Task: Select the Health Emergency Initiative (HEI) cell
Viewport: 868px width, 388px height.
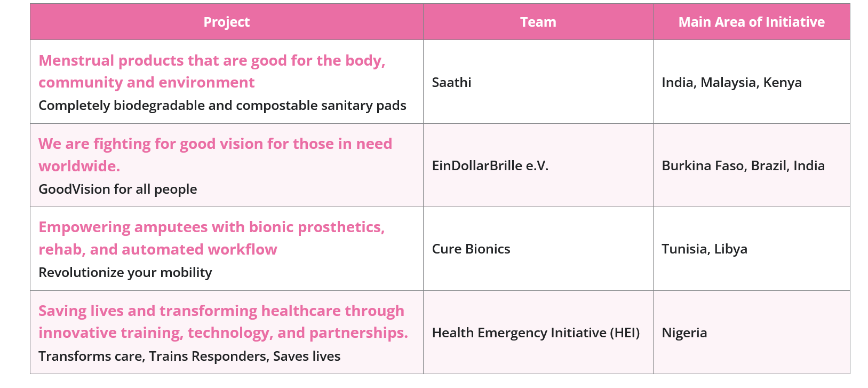Action: coord(536,333)
